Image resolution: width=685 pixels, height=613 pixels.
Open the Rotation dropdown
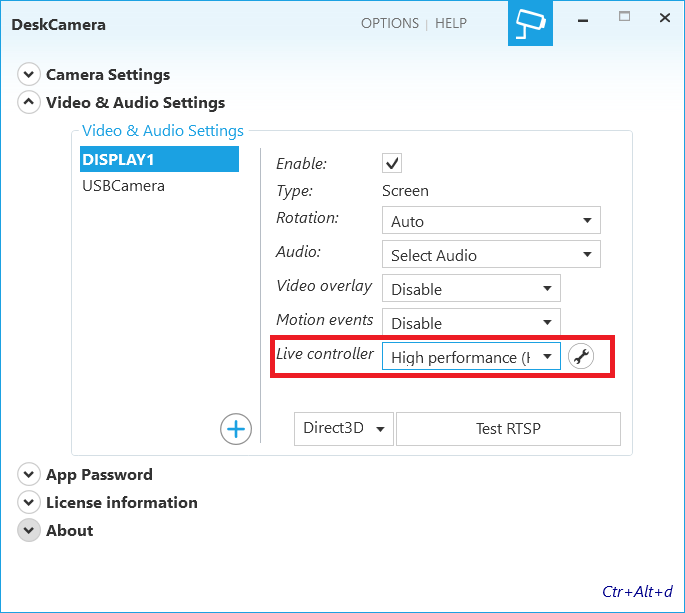pos(490,221)
